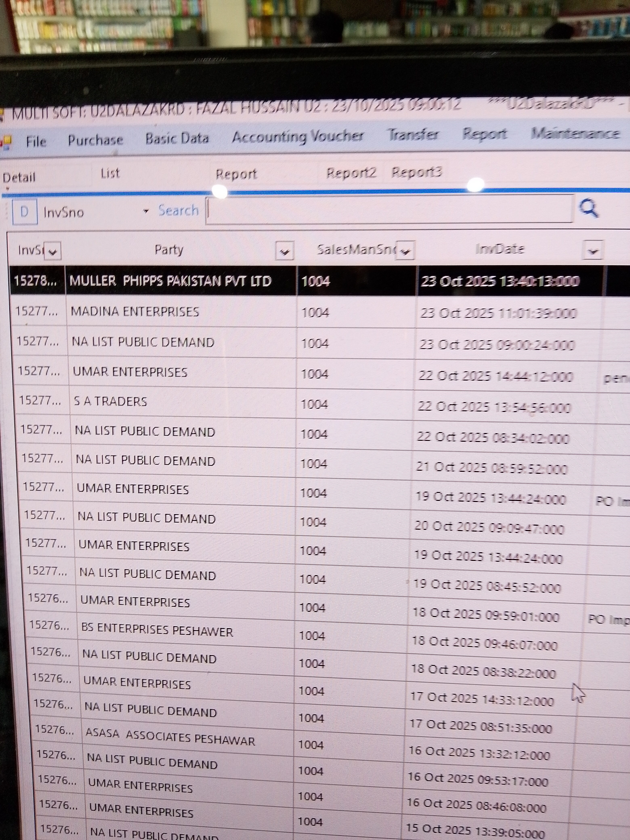Screen dimensions: 630x840
Task: Open the Basic Data menu
Action: pyautogui.click(x=177, y=139)
